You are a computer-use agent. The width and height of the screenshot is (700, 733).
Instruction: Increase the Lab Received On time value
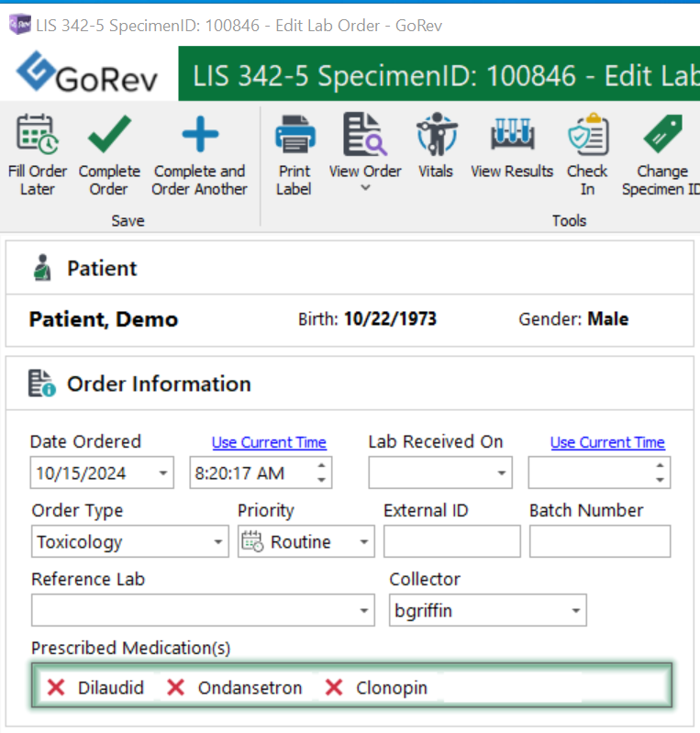coord(660,466)
